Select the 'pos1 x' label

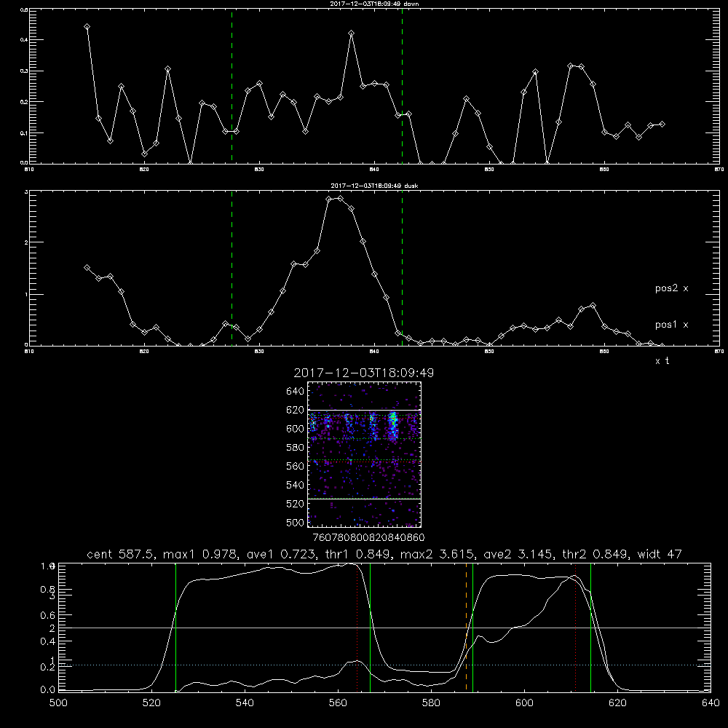tap(671, 325)
